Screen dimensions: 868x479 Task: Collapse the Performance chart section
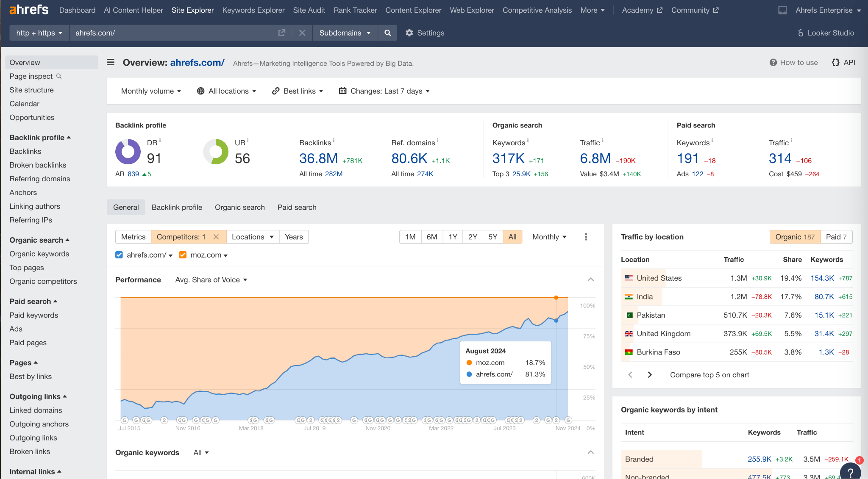tap(591, 280)
